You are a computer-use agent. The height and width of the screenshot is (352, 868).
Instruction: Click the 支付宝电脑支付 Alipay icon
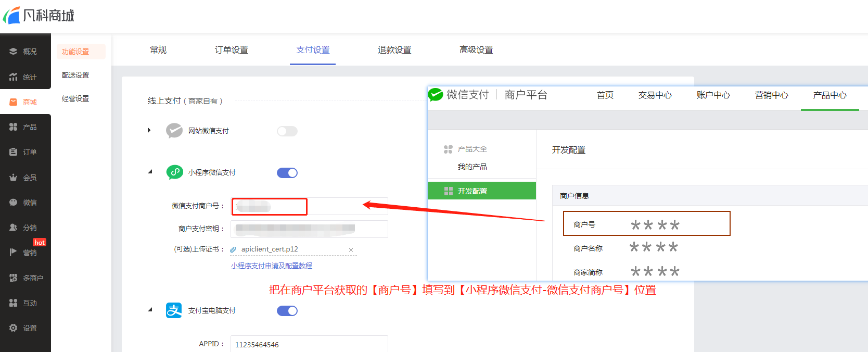point(174,310)
